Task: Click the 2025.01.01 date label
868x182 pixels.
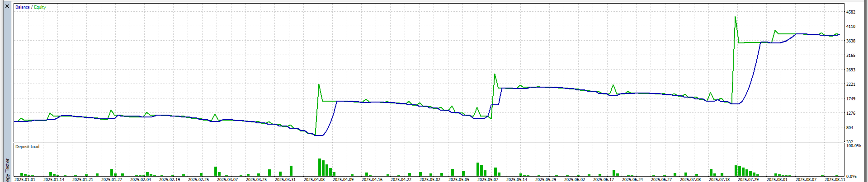Action: click(25, 180)
